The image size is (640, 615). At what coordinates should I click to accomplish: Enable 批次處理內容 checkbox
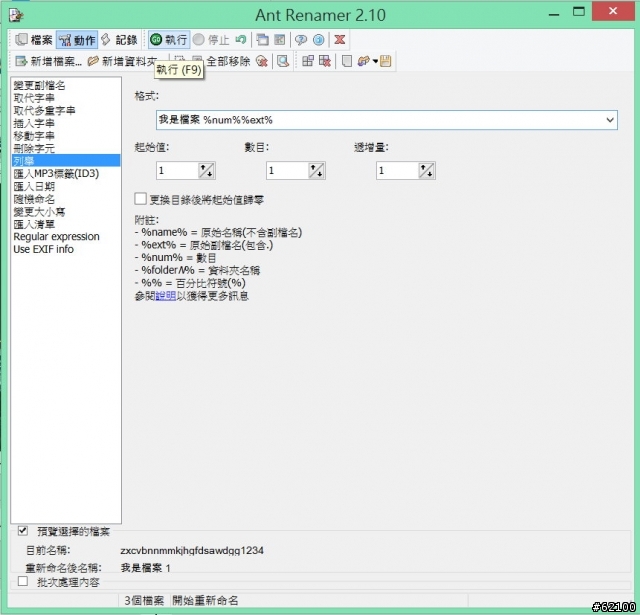point(23,582)
